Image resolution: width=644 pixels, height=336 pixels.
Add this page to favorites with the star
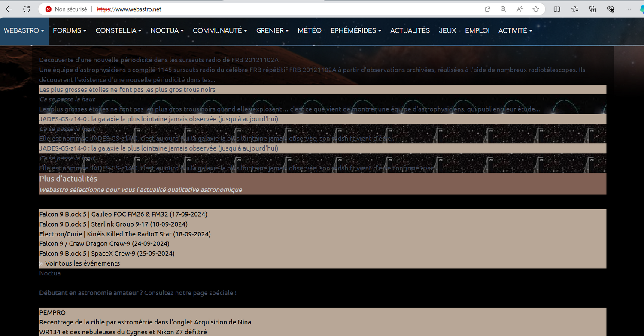[x=536, y=9]
